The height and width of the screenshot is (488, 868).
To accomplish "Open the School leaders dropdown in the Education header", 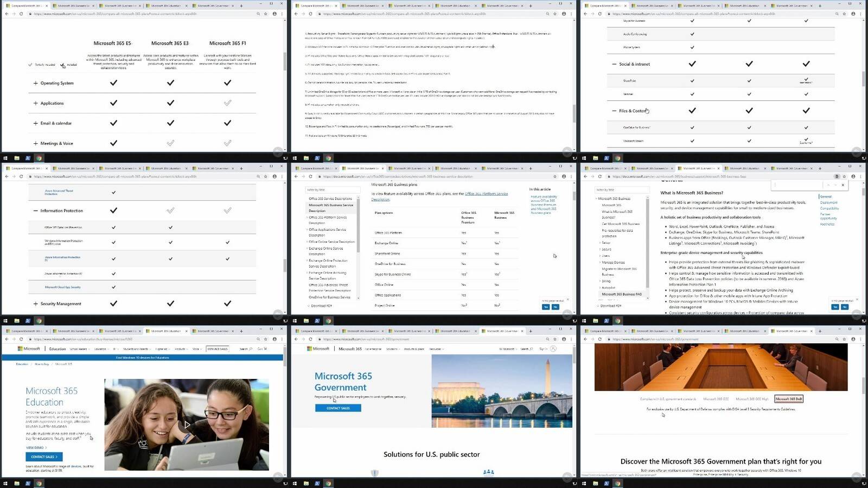I will pyautogui.click(x=79, y=349).
